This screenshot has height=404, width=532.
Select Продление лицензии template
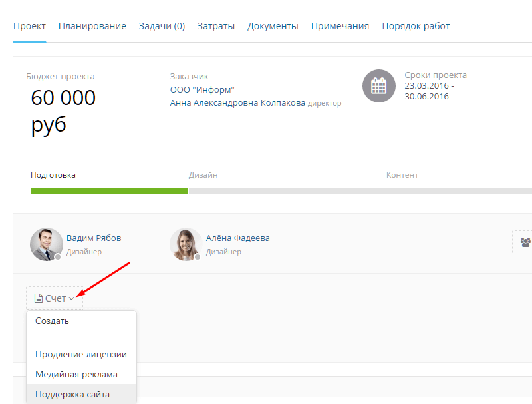(x=80, y=354)
